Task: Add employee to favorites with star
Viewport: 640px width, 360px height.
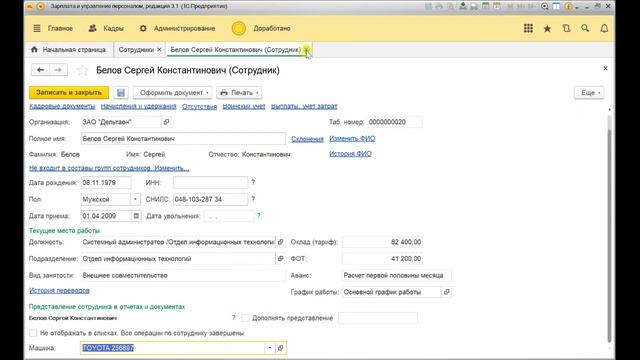Action: [x=82, y=70]
